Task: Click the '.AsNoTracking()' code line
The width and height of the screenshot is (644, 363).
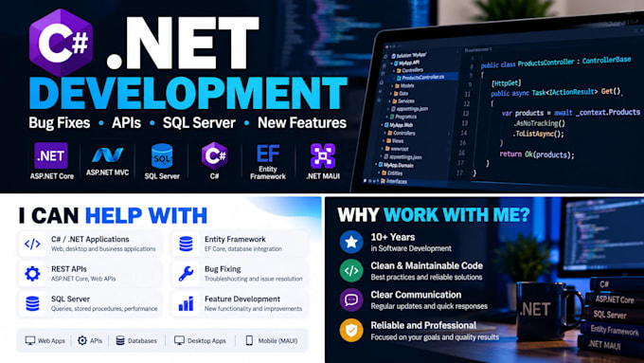Action: [x=539, y=123]
